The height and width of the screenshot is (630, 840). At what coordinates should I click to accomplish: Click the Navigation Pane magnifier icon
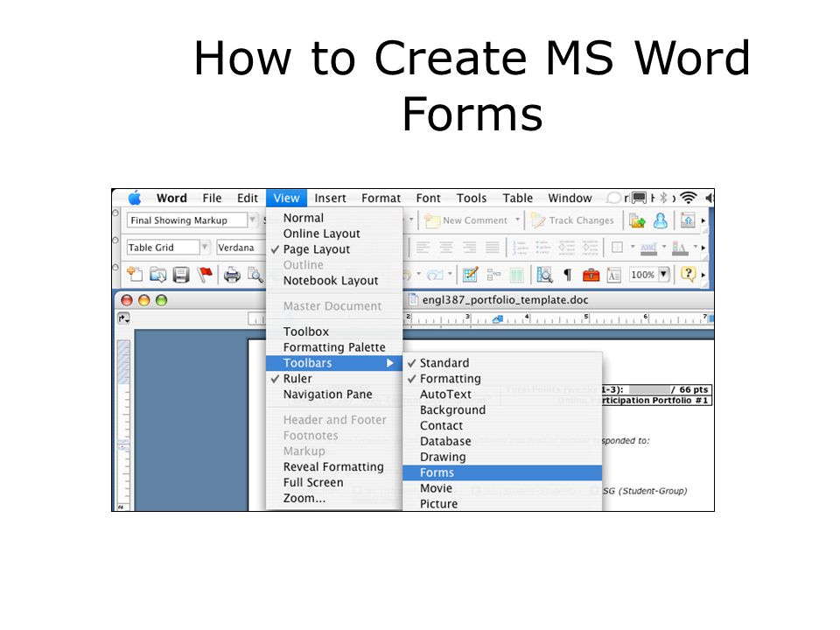(x=544, y=275)
